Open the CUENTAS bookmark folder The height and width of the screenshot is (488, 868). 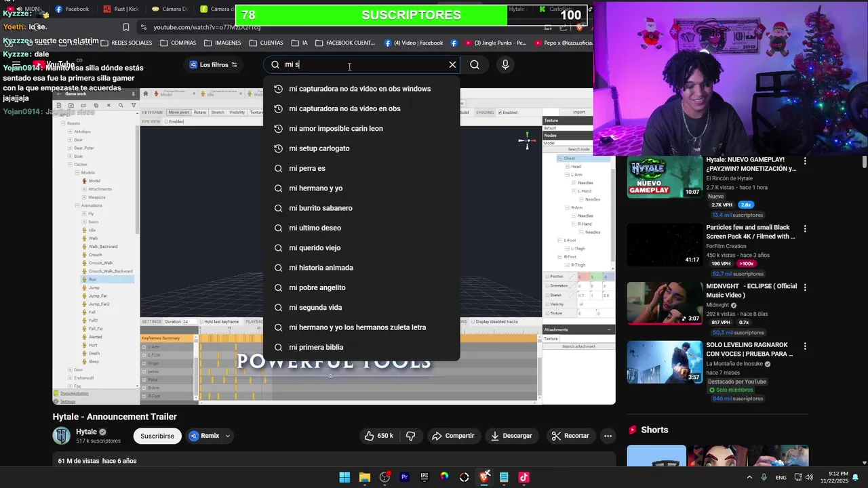click(267, 43)
